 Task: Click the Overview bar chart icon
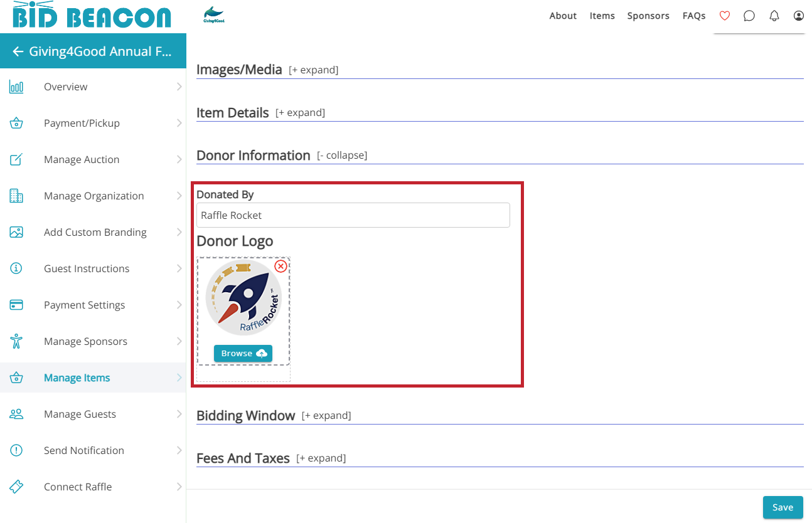point(16,87)
